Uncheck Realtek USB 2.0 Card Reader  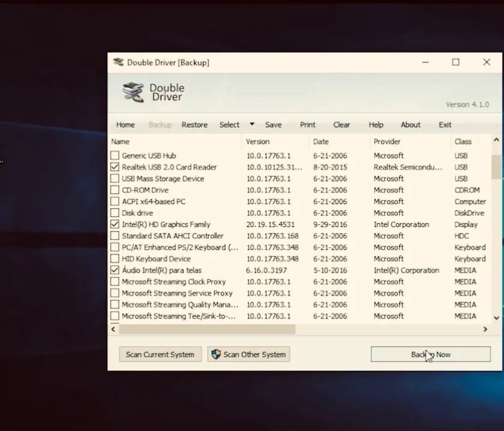pos(115,167)
